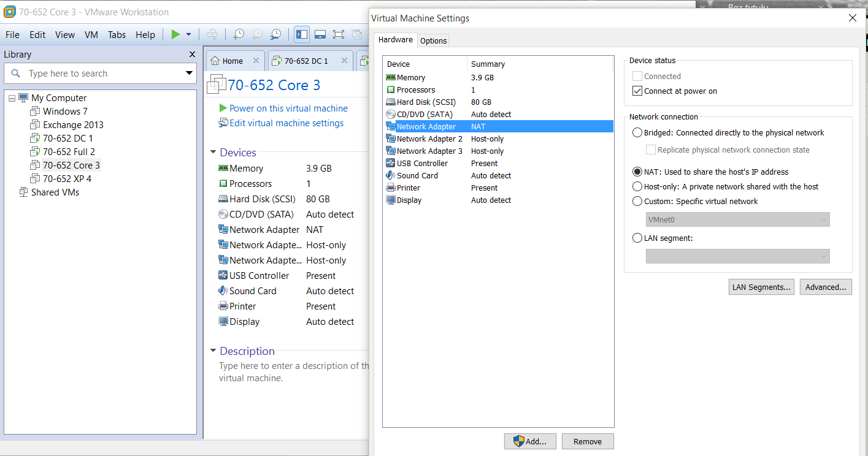Enter full screen mode from toolbar

(339, 35)
